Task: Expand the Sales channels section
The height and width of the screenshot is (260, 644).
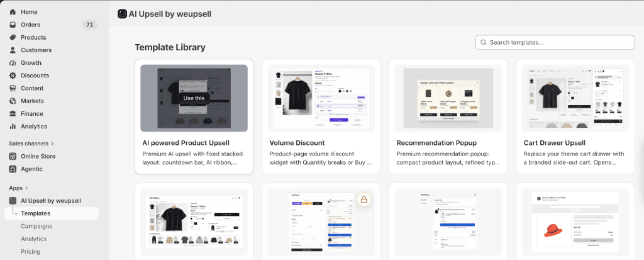Action: 31,144
